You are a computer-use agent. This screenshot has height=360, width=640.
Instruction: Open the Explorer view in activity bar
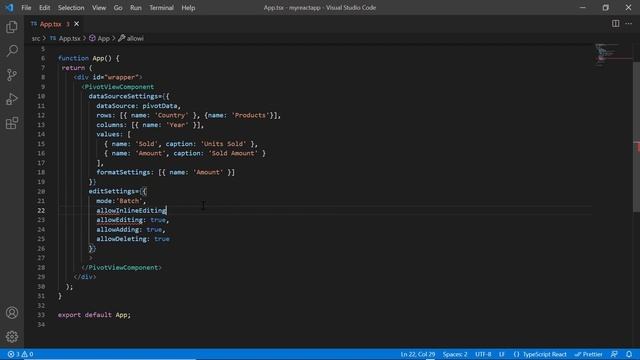(x=12, y=27)
